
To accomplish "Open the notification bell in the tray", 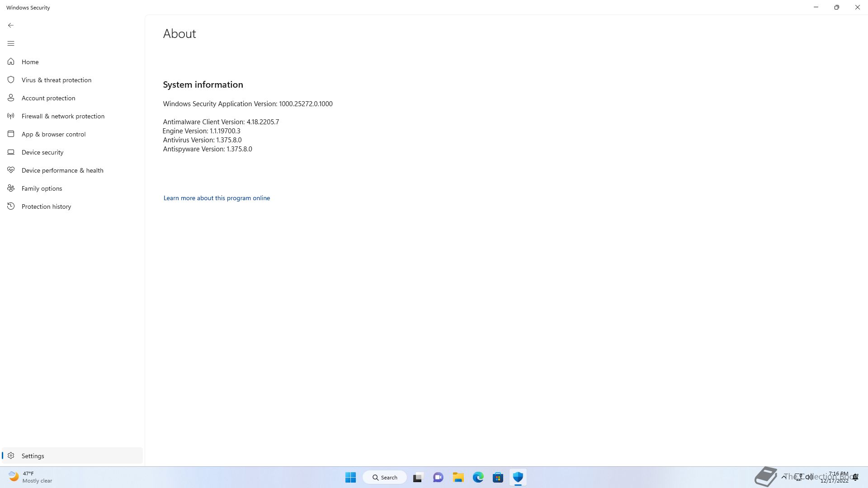I will [x=855, y=477].
